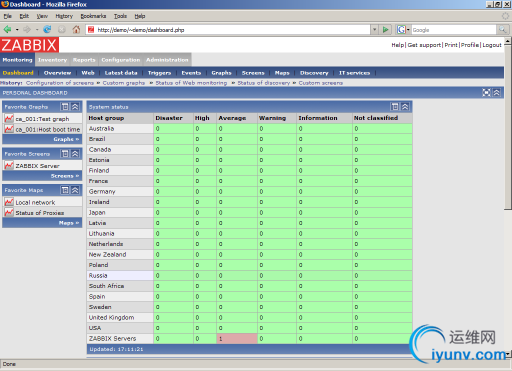
Task: Click graph icon next to ca_001:Test graph
Action: pos(9,119)
